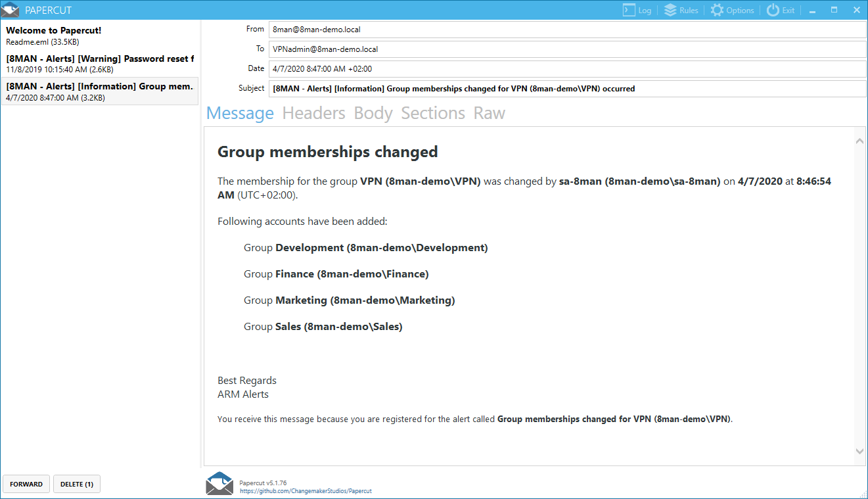
Task: Maximize the Papercut window
Action: (x=834, y=10)
